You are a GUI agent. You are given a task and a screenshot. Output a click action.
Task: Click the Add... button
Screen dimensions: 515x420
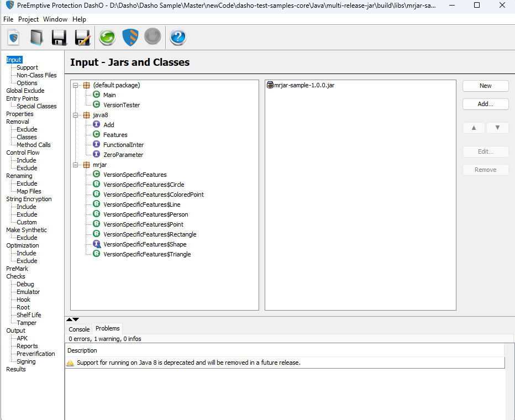[x=486, y=104]
